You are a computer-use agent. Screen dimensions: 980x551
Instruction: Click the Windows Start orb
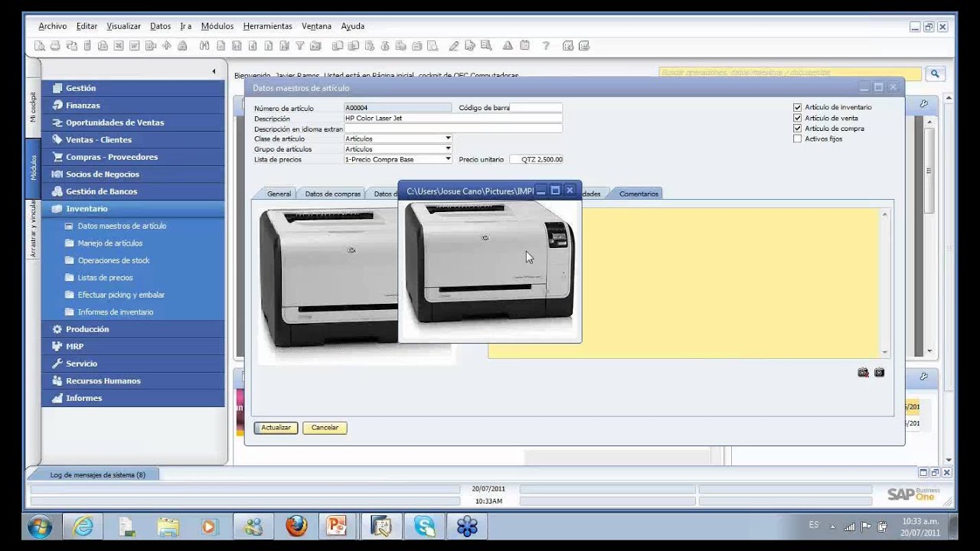(x=39, y=527)
